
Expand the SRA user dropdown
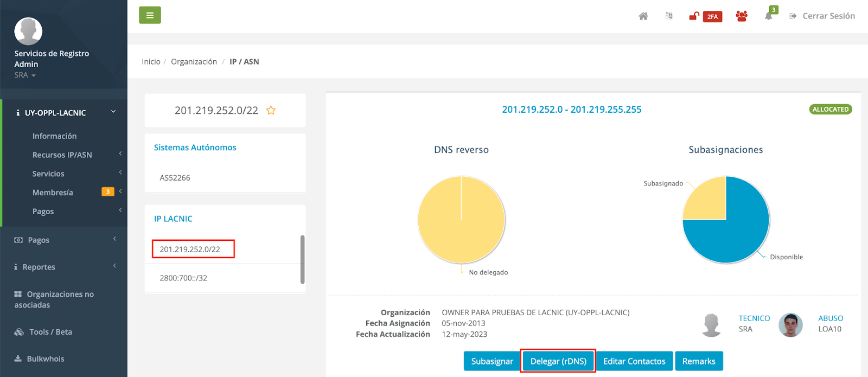(25, 75)
